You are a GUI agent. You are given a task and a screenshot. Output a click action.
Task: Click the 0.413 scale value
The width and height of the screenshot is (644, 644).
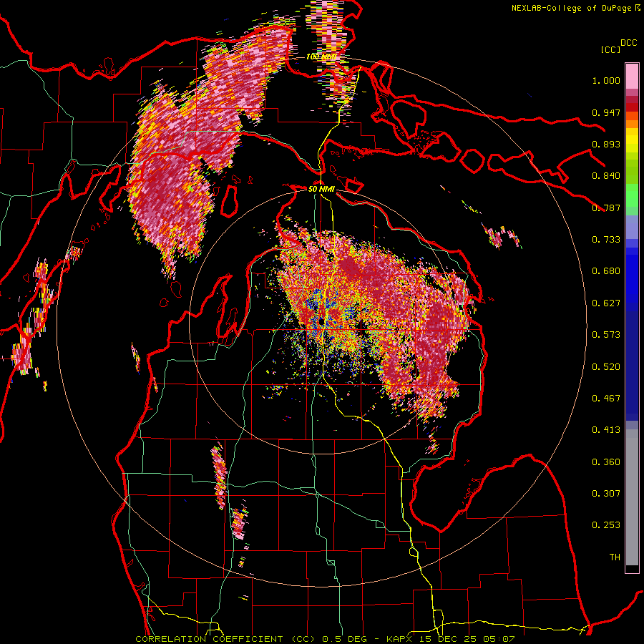(606, 430)
